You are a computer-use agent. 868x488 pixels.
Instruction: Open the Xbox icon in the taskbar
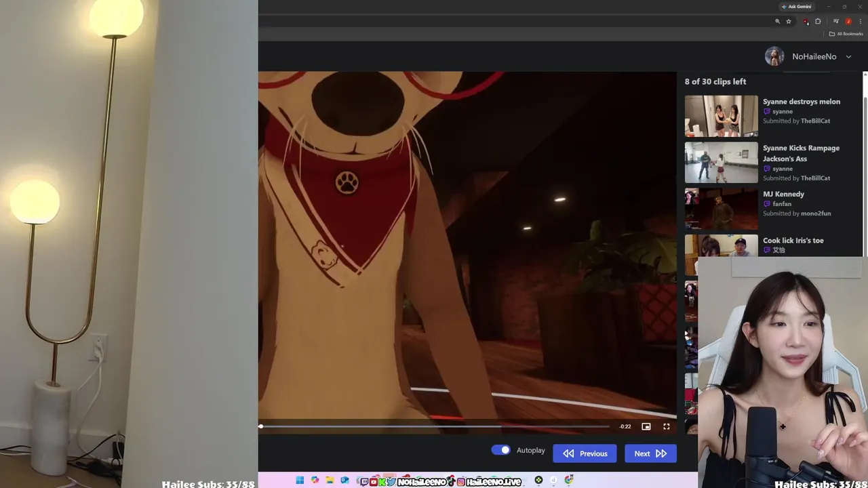coord(538,481)
